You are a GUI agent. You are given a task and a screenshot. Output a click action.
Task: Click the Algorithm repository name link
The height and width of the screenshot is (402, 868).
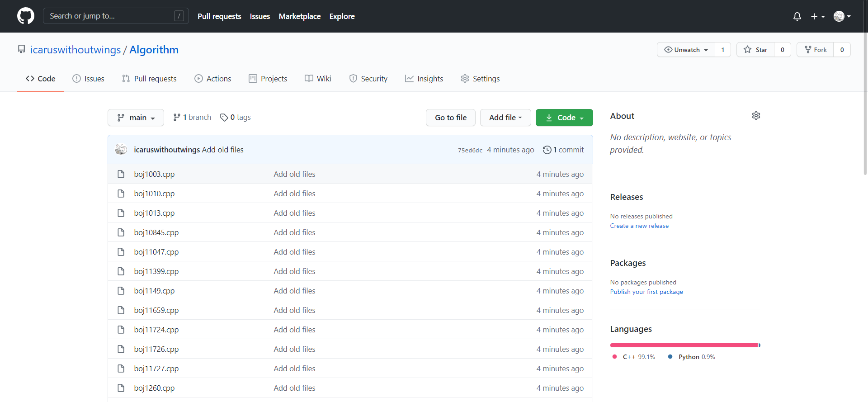(x=154, y=50)
